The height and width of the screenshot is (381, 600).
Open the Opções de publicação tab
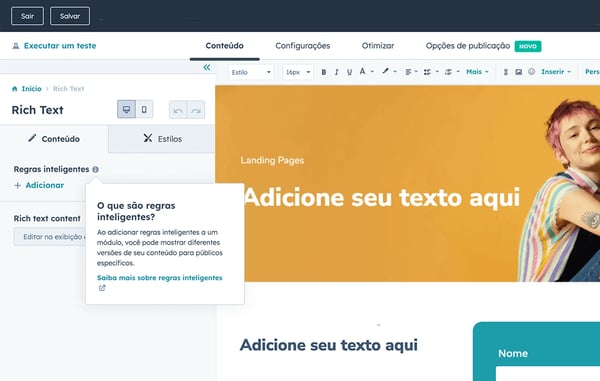(x=468, y=46)
